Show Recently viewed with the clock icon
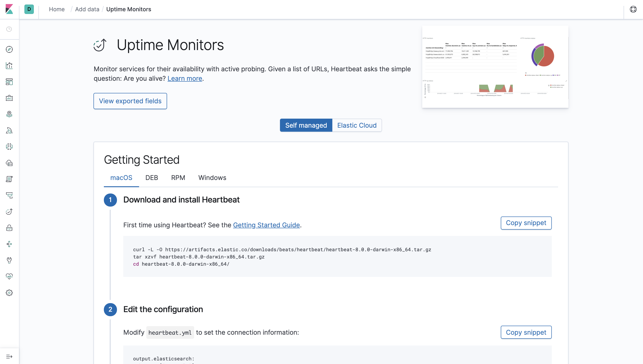Image resolution: width=643 pixels, height=364 pixels. coord(9,29)
